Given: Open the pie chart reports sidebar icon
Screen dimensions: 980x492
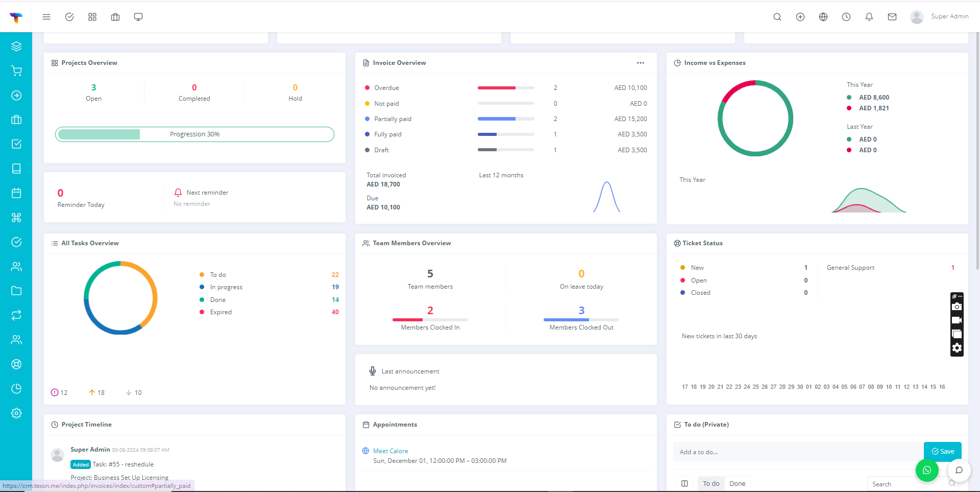Looking at the screenshot, I should click(16, 389).
